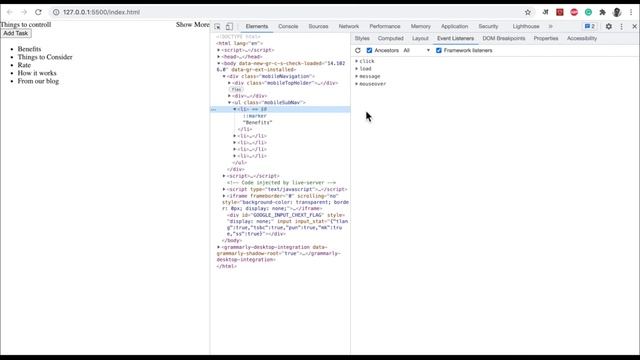This screenshot has height=360, width=640.
Task: Click the browser back arrow
Action: click(9, 12)
